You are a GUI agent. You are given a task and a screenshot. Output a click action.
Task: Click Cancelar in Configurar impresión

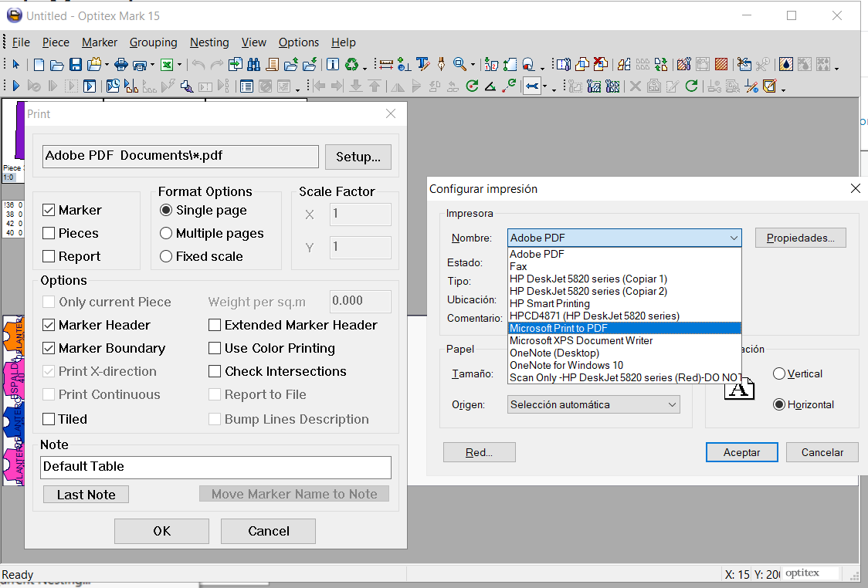tap(822, 452)
